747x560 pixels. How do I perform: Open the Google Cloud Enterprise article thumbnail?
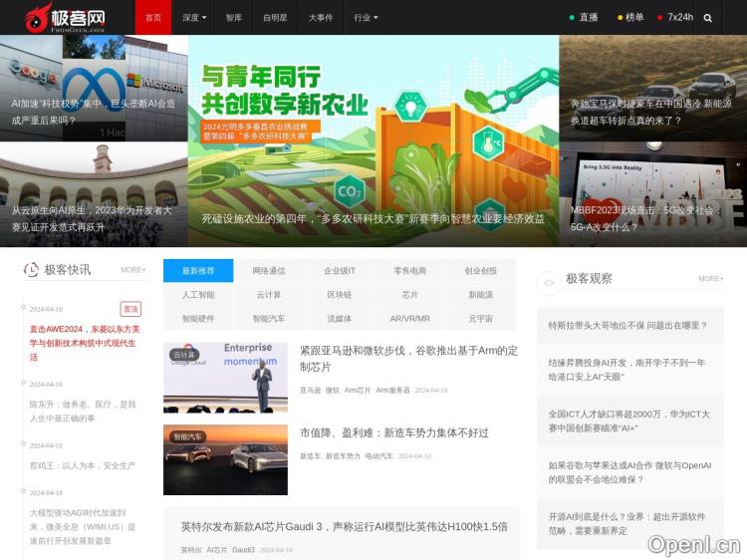tap(225, 378)
